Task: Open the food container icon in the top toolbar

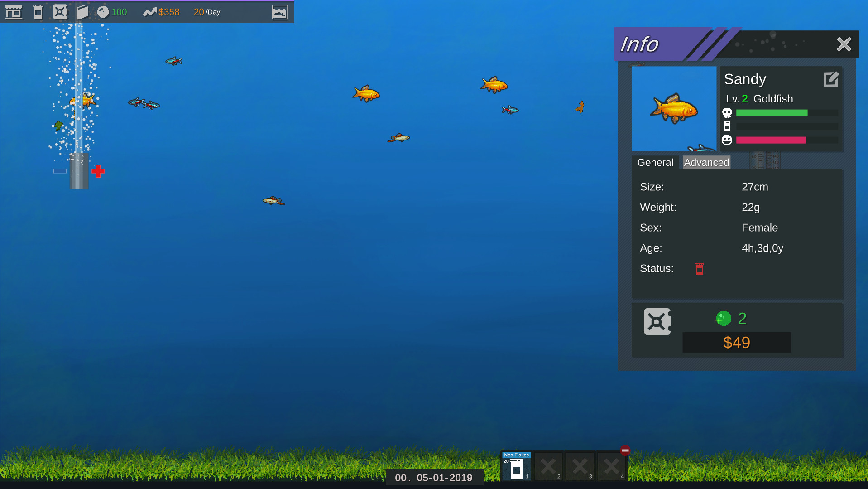Action: (x=37, y=12)
